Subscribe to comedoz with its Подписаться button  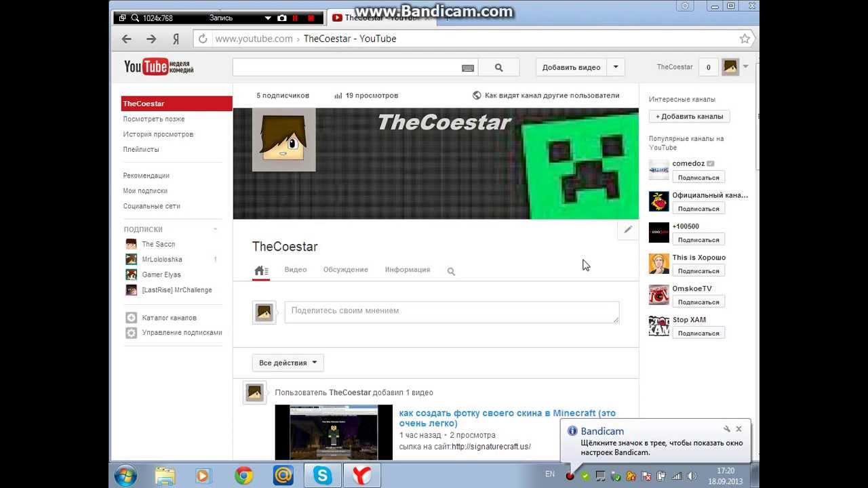(x=698, y=178)
